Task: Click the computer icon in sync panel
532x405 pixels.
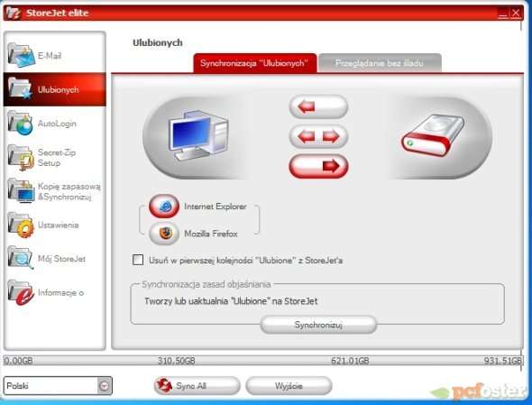Action: (x=198, y=135)
